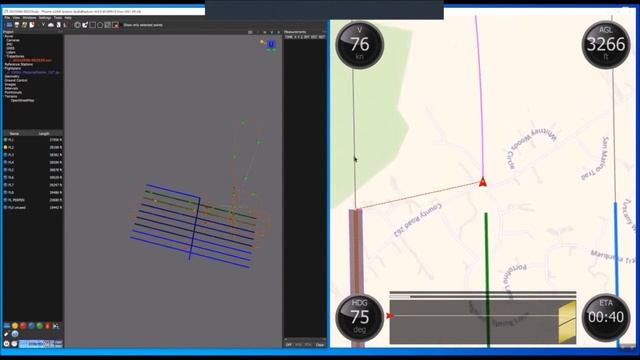Expand the Trajectories tree node
640x360 pixels.
click(5, 56)
